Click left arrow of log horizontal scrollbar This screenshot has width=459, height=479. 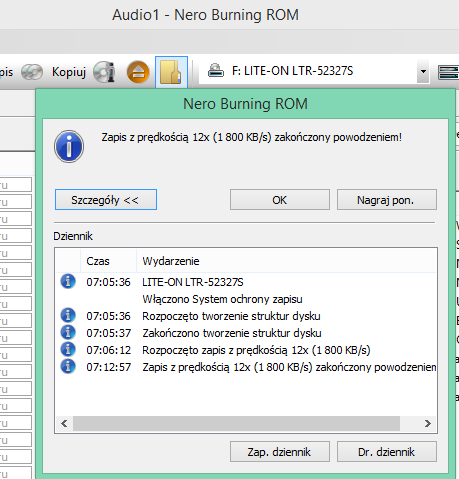click(x=64, y=423)
